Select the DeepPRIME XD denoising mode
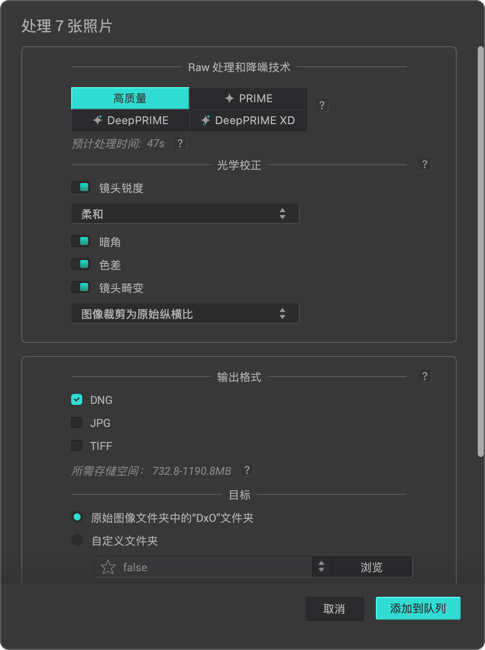485x650 pixels. coord(248,120)
